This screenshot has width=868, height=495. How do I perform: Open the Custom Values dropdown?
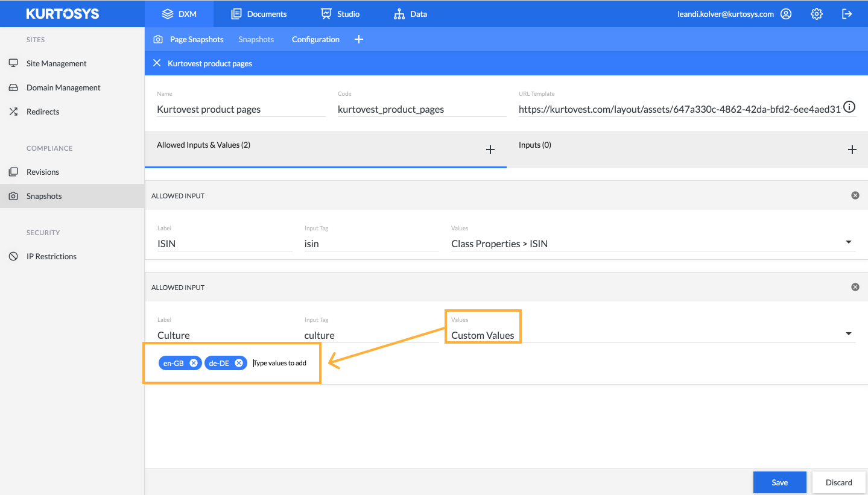653,335
